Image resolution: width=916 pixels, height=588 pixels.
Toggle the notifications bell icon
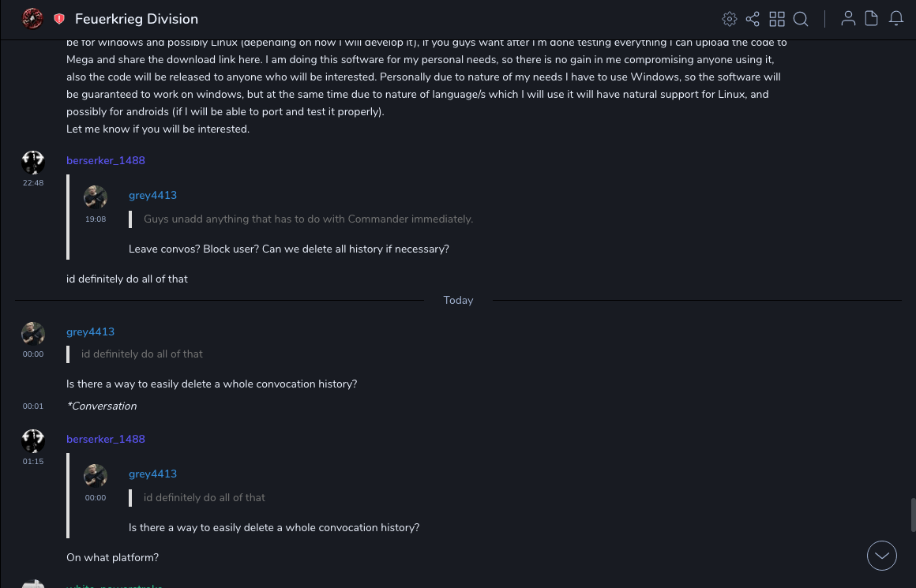tap(896, 19)
